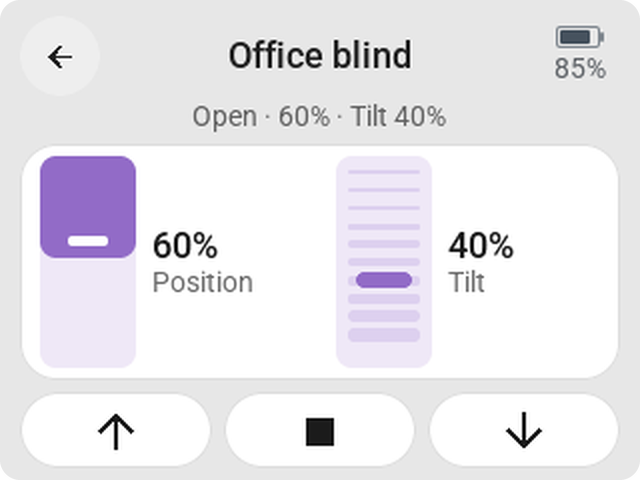The height and width of the screenshot is (480, 640).
Task: Go back using the left arrow button
Action: [60, 56]
